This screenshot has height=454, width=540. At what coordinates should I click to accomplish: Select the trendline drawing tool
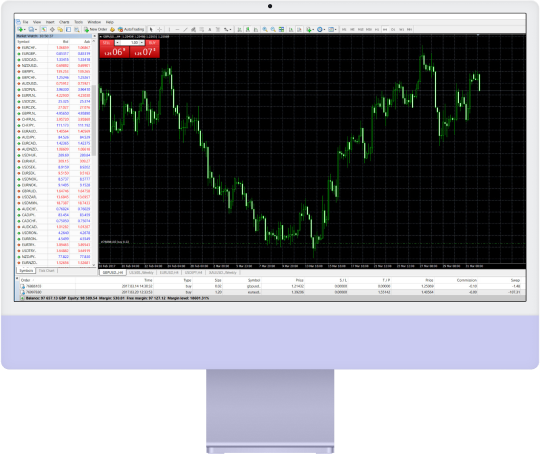[x=185, y=30]
